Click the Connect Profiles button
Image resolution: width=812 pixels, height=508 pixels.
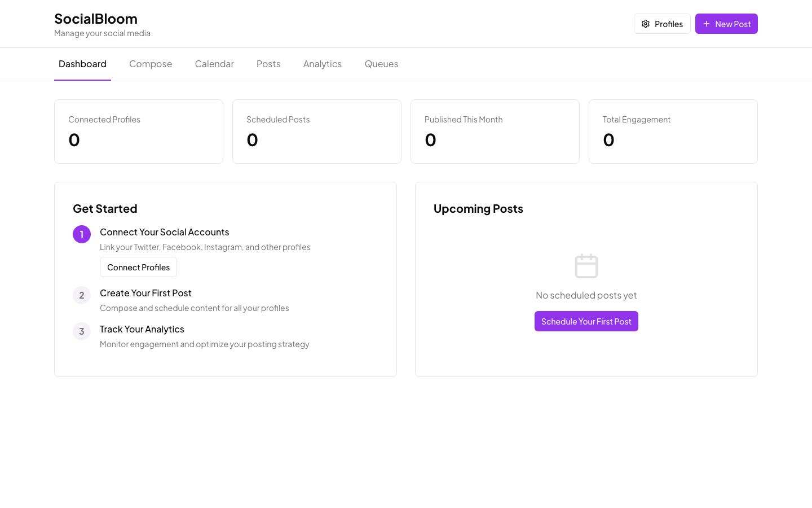coord(138,267)
